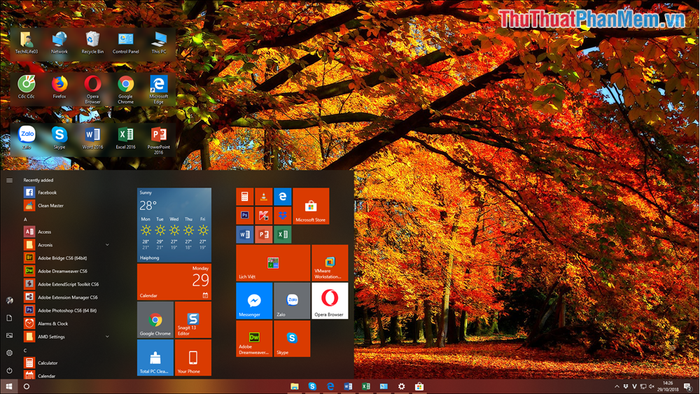The image size is (700, 394).
Task: Click the Windows Start button
Action: point(9,386)
